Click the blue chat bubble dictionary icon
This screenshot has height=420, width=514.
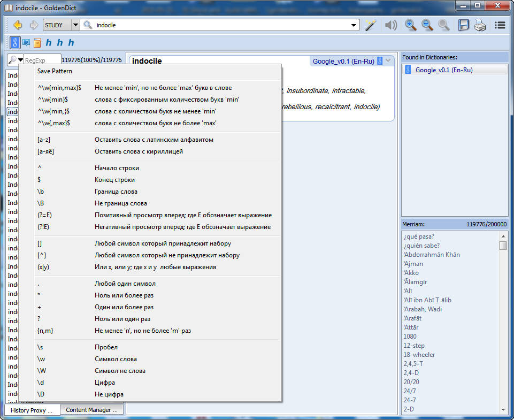pyautogui.click(x=26, y=43)
